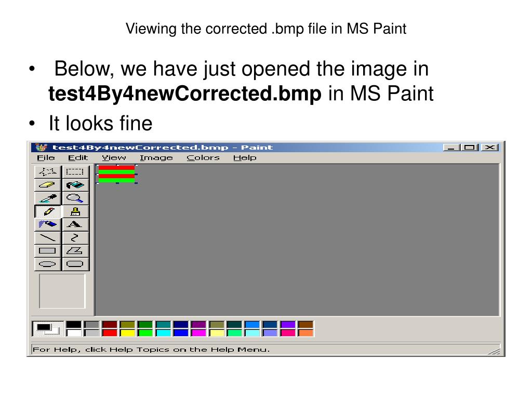
Task: Click the title text 'test4By4newCorrected.bmp - Paint'
Action: (x=163, y=147)
